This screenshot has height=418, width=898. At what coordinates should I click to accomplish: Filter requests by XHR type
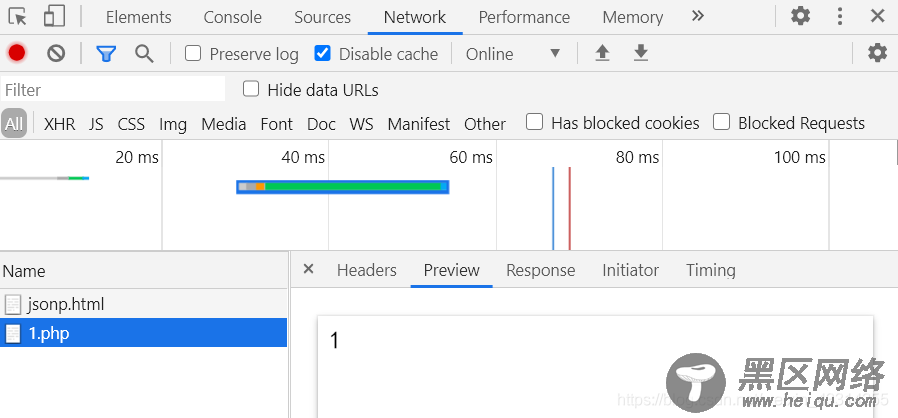coord(60,124)
